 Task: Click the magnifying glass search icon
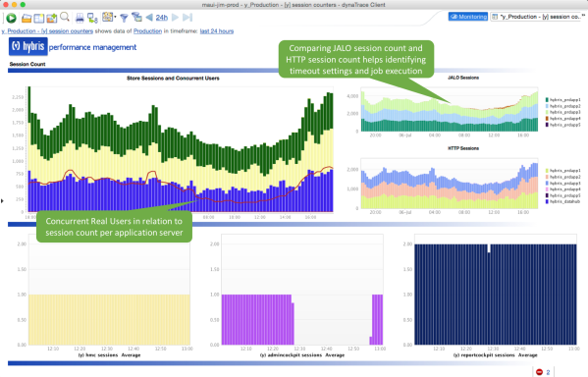(65, 17)
